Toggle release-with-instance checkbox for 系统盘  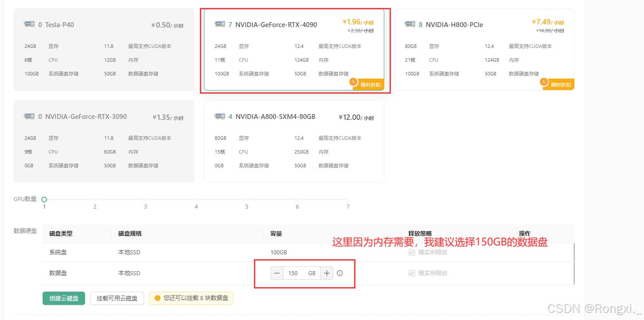click(x=412, y=252)
